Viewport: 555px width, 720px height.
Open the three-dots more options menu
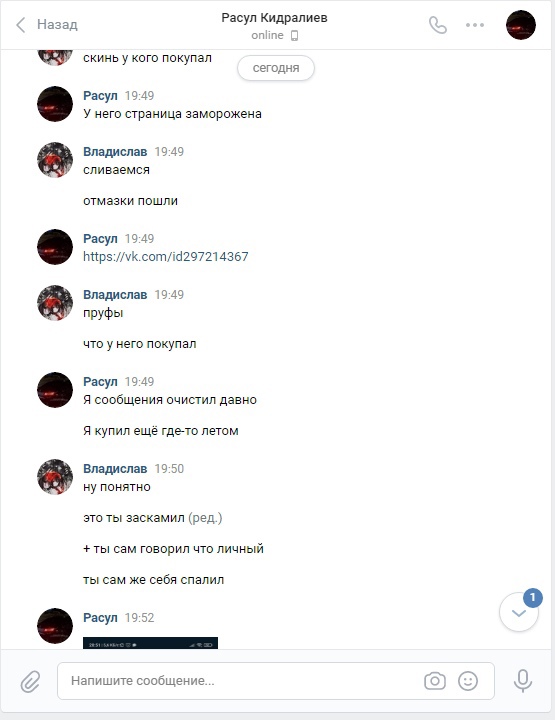(475, 25)
